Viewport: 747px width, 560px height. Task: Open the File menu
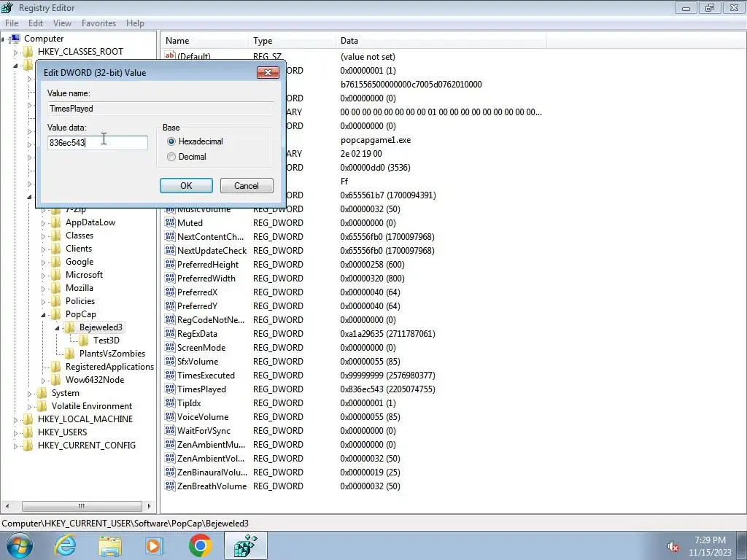coord(12,23)
